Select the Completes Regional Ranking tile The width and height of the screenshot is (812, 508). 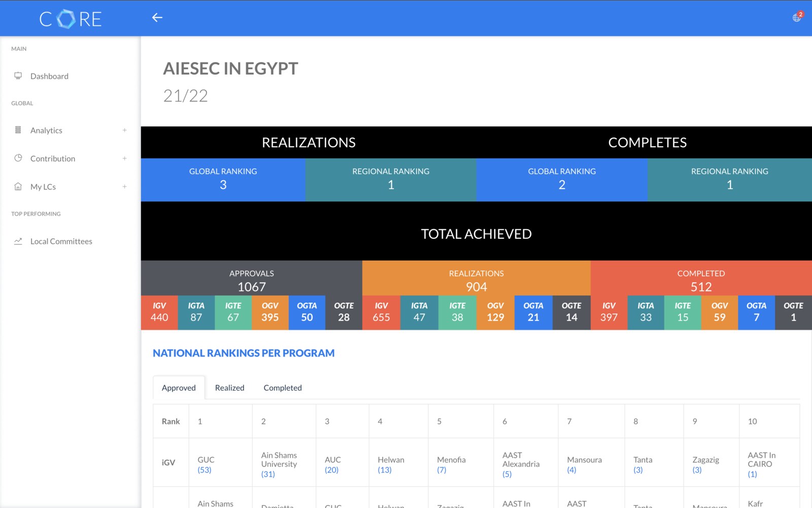(x=730, y=180)
